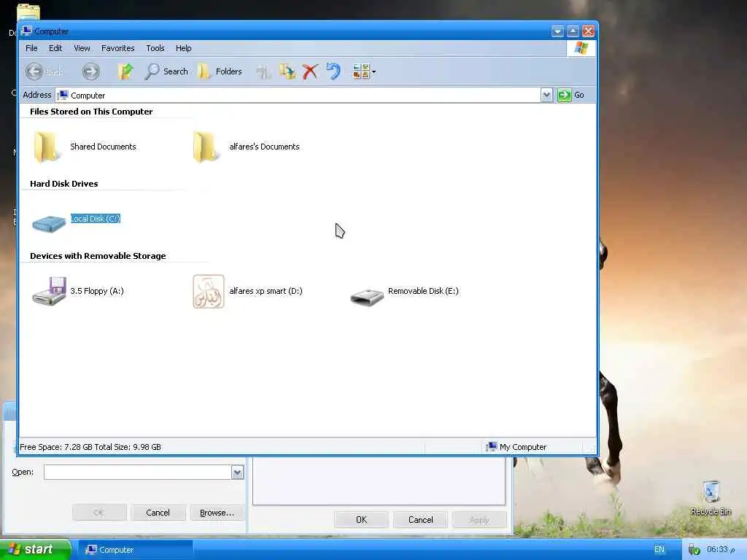Click the folder desktop icon at top left

click(x=28, y=12)
